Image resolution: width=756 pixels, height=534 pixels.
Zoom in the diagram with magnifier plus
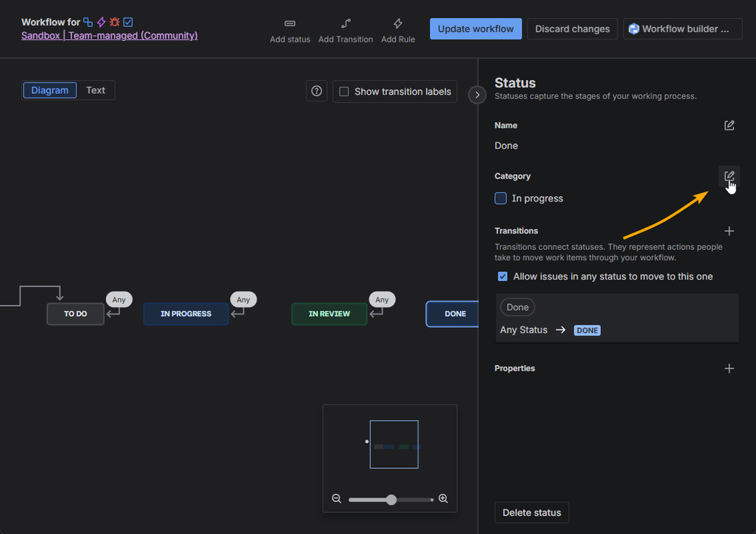coord(443,499)
